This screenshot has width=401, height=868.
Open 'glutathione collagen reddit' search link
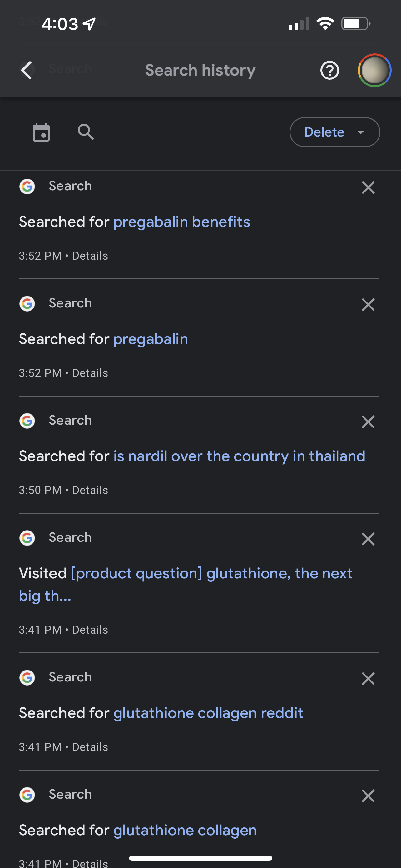point(208,713)
